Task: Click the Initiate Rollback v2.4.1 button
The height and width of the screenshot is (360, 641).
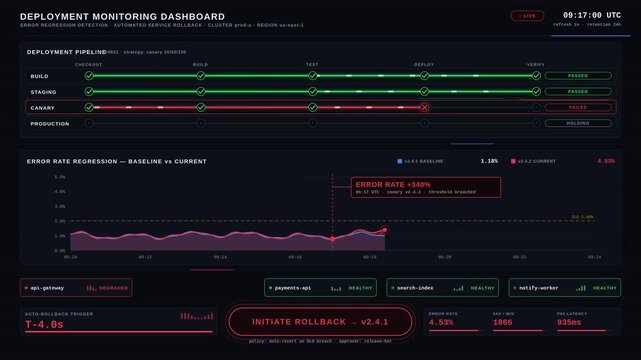Action: coord(320,322)
